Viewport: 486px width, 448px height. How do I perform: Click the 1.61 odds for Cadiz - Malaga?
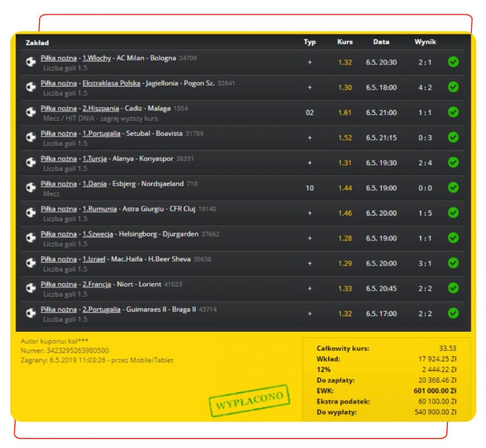[x=345, y=113]
